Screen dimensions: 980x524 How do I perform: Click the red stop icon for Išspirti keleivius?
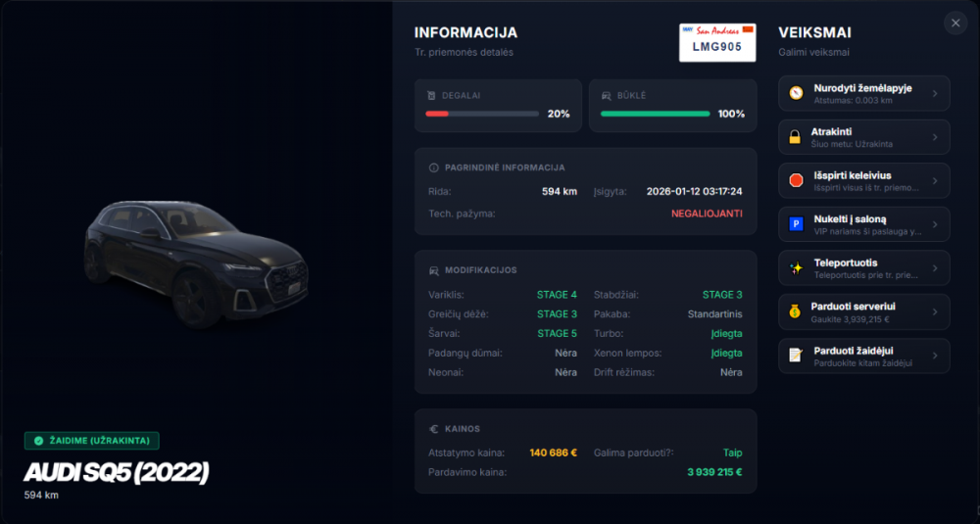coord(796,180)
